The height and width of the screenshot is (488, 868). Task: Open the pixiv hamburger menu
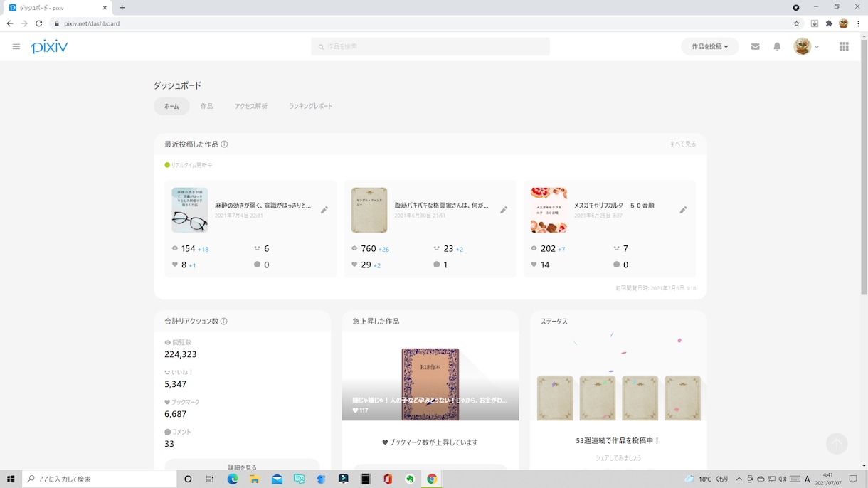[x=16, y=47]
